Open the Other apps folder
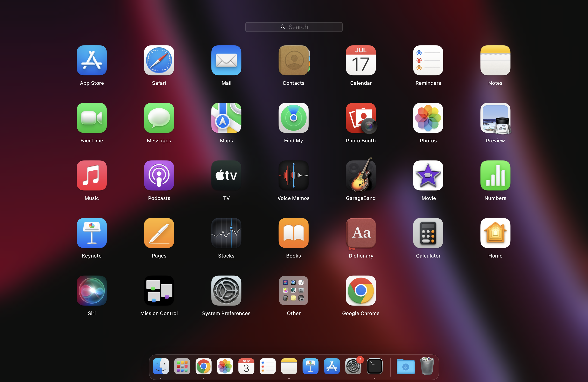This screenshot has height=382, width=588. (x=293, y=291)
